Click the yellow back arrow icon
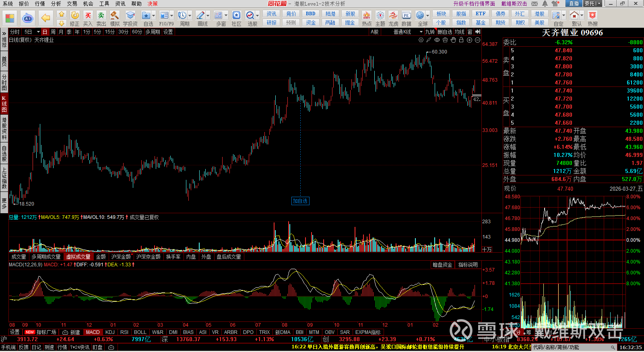This screenshot has width=644, height=352. pyautogui.click(x=46, y=18)
